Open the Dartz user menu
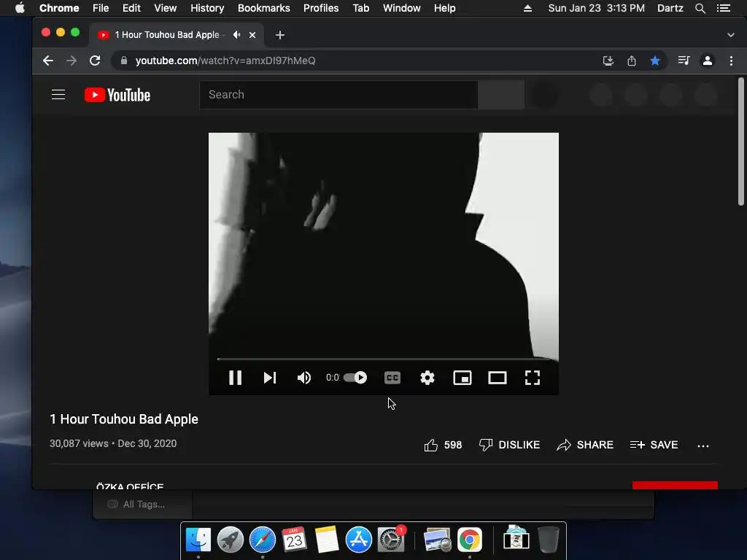 coord(670,8)
